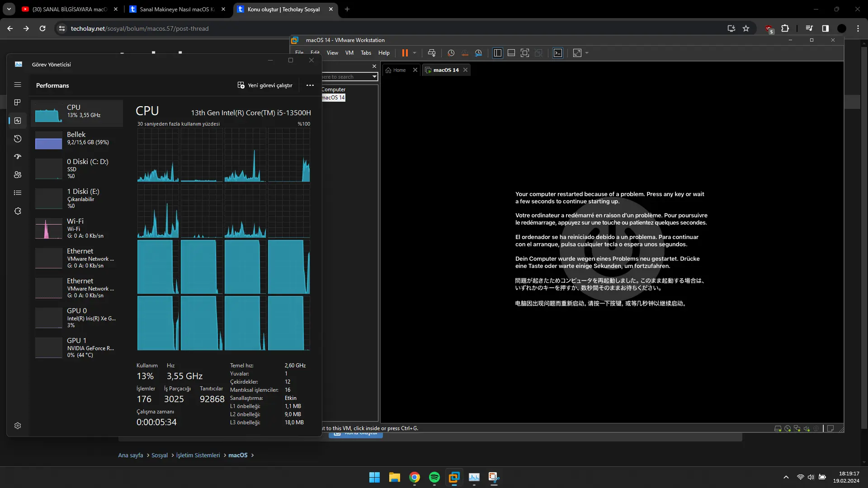The width and height of the screenshot is (868, 488).
Task: Select the Bellek memory performance item
Action: tap(77, 140)
